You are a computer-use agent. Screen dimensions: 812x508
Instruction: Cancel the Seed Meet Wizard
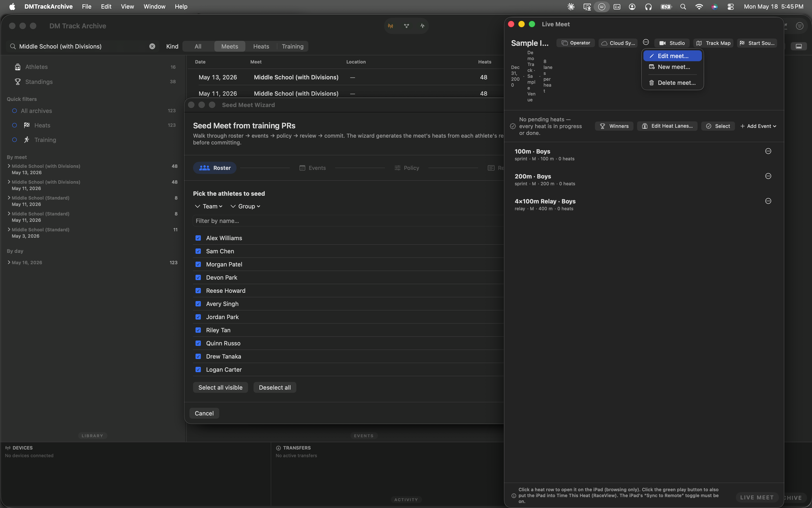click(x=204, y=413)
